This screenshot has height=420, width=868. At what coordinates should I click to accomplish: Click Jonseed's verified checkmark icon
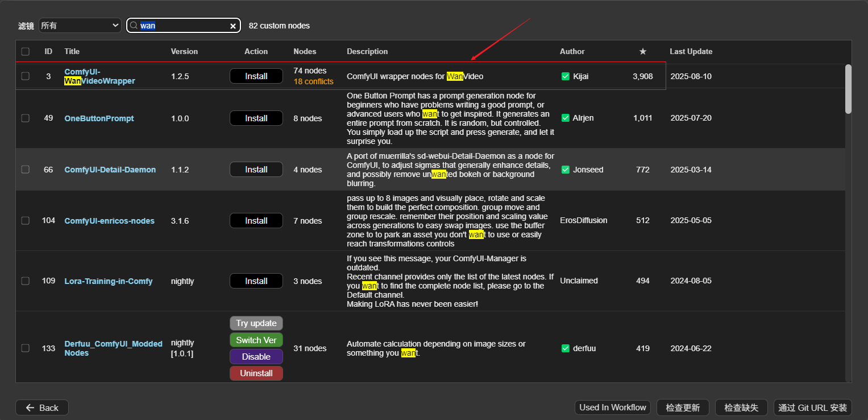pyautogui.click(x=565, y=170)
